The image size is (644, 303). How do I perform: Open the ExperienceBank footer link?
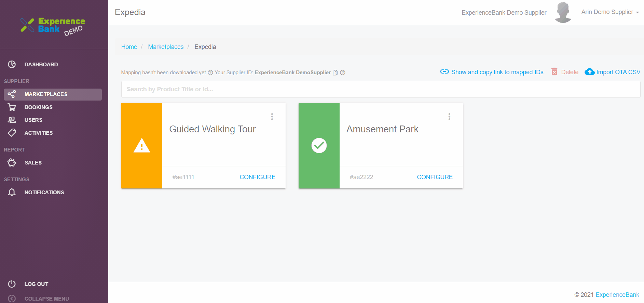(617, 295)
